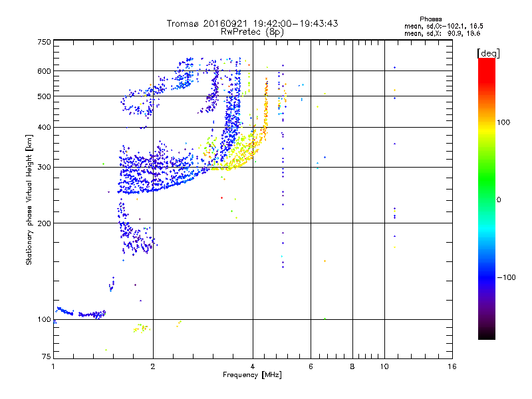Click the blue E-layer trace near 100 km
The height and width of the screenshot is (399, 532).
click(x=81, y=313)
